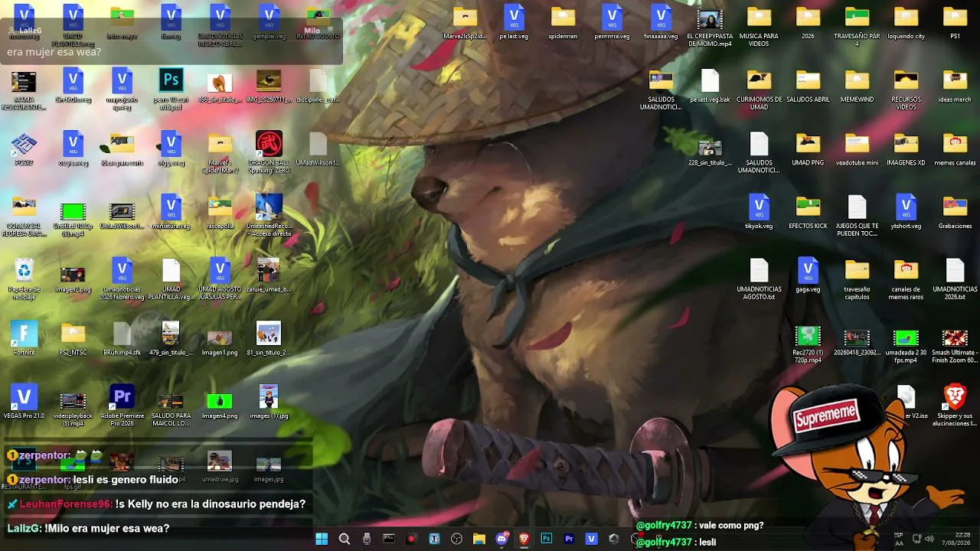Select the finaaaaa.veg project file

coord(661,21)
